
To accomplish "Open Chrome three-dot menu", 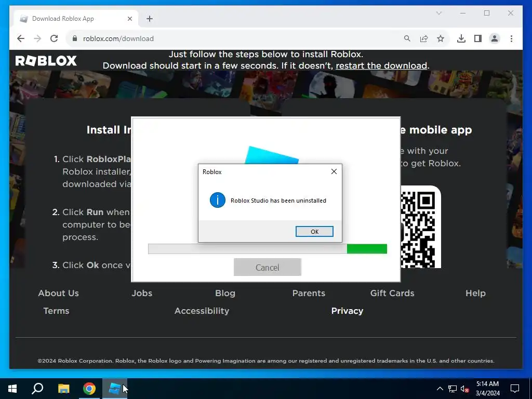I will 511,38.
